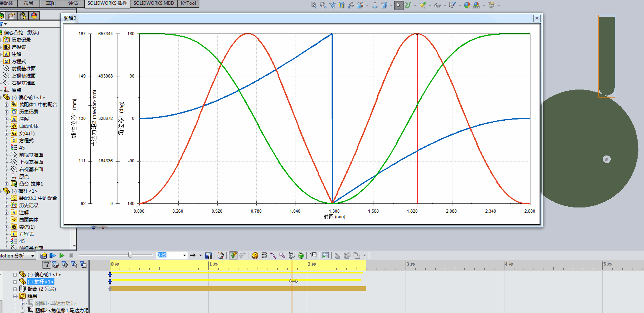The width and height of the screenshot is (644, 313).
Task: Click Zoom to Area icon
Action: (323, 5)
